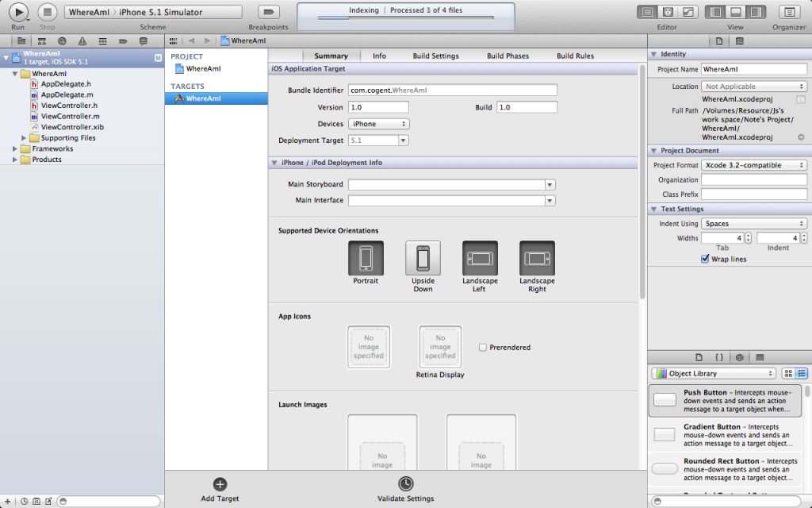Go back in editor history

[x=192, y=41]
